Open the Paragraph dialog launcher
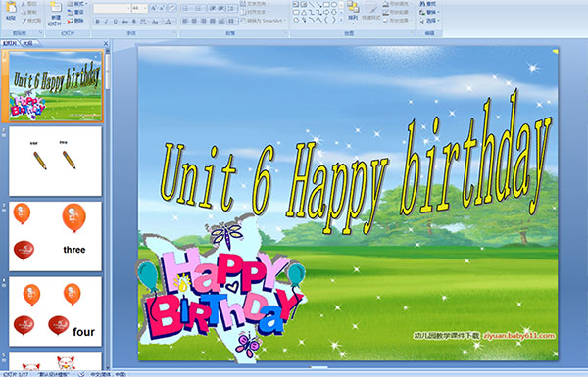 coord(285,33)
